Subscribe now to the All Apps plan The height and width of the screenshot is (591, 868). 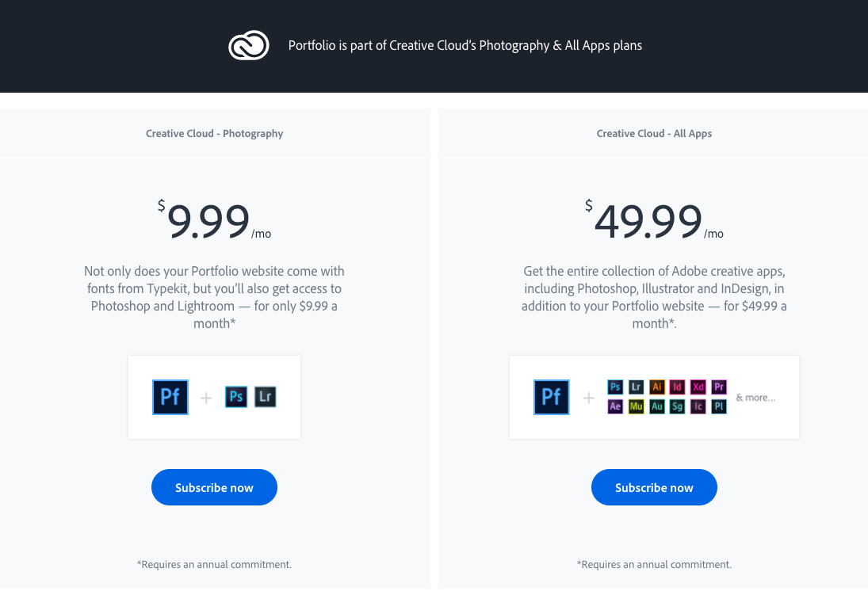654,487
